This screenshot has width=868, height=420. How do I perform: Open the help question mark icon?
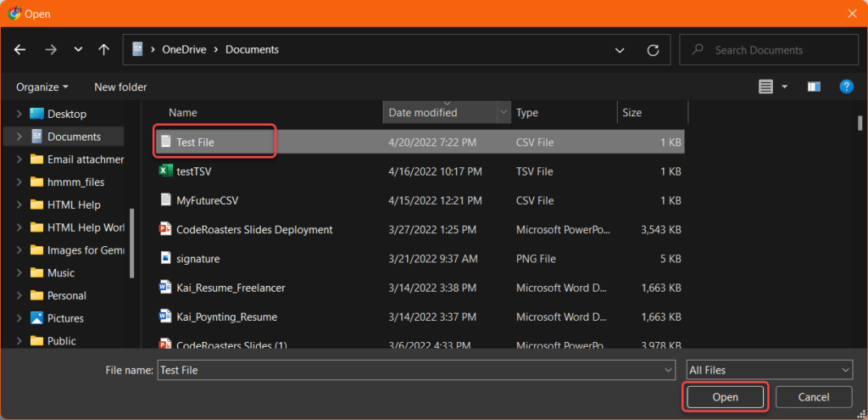(x=845, y=87)
